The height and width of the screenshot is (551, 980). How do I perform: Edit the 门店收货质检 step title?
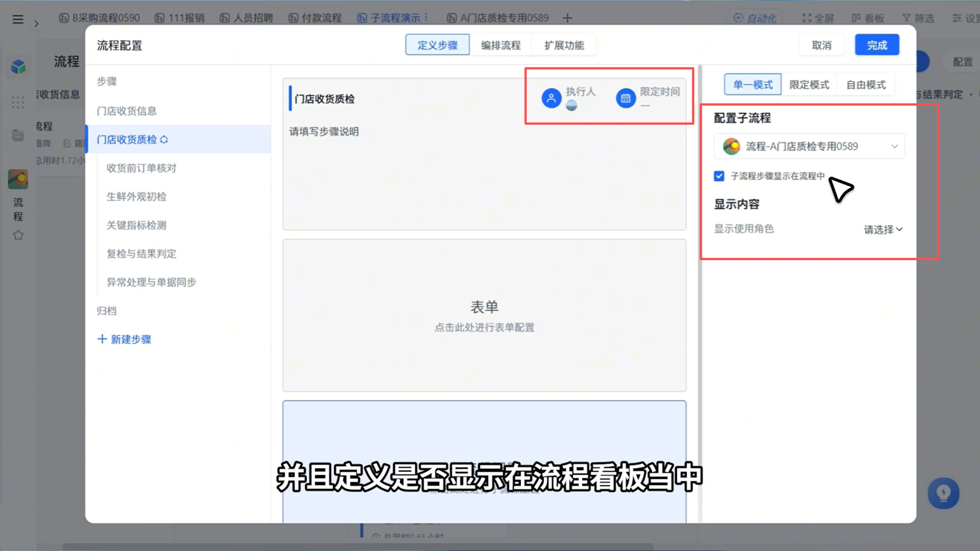click(x=325, y=99)
